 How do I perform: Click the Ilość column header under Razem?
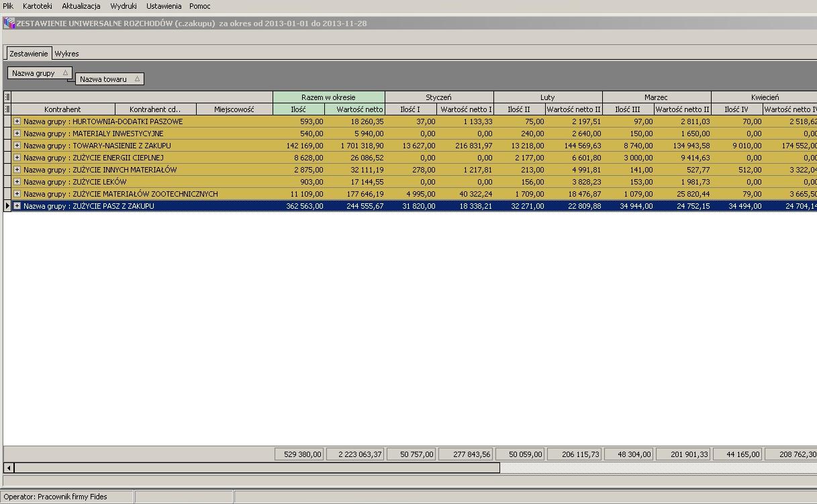click(299, 109)
